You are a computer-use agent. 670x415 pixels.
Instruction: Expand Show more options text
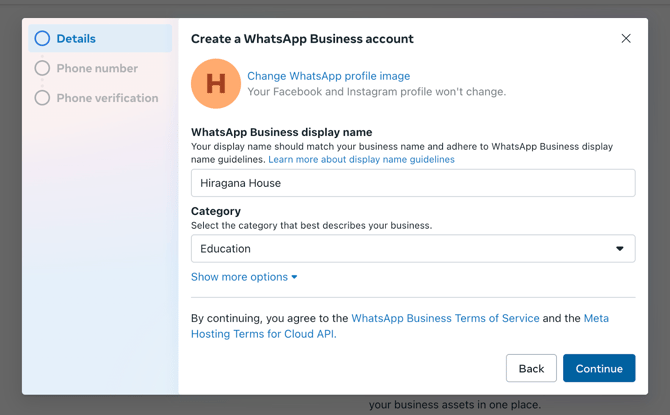point(239,277)
